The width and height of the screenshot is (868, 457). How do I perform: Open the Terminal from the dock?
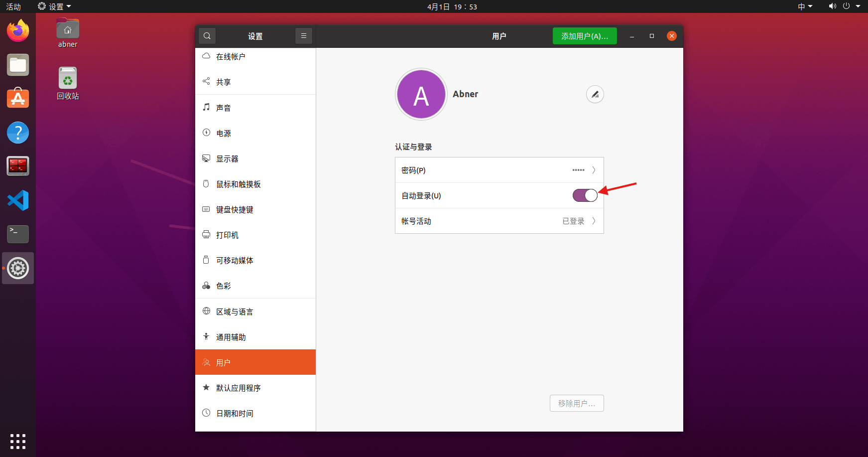(18, 234)
